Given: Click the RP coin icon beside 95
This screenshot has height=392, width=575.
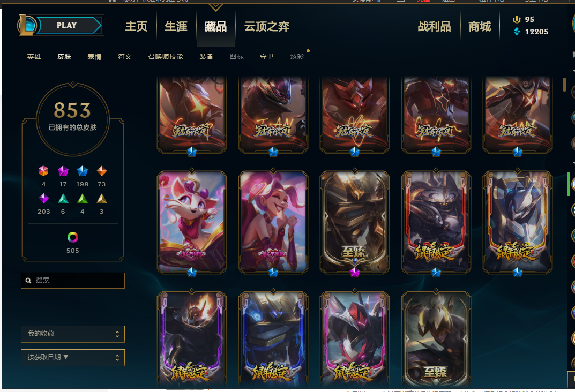Looking at the screenshot, I should 517,19.
